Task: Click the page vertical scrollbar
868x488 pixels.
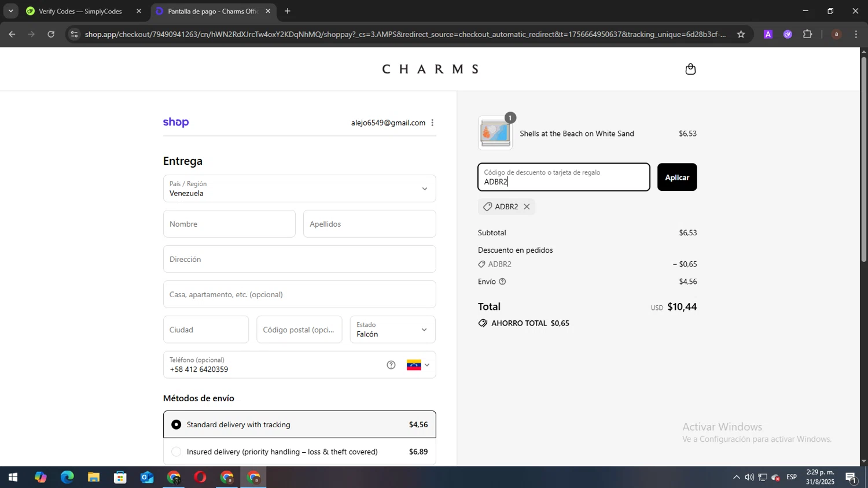Action: pos(863,159)
